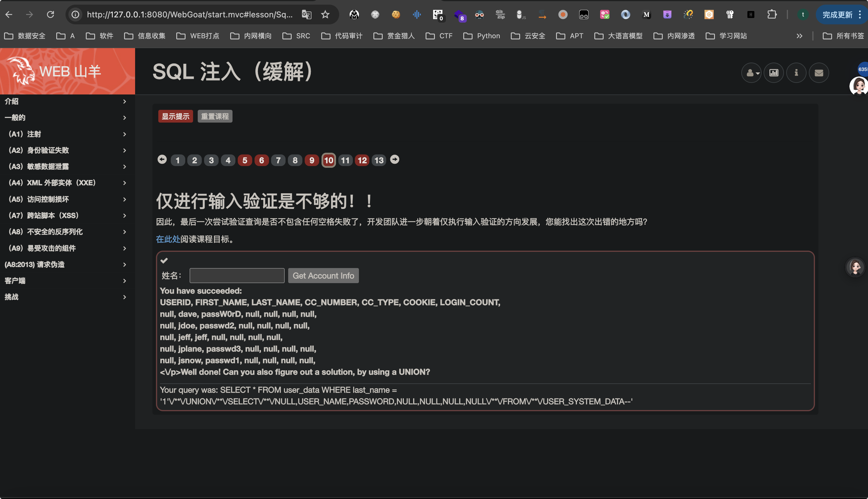Open the WebGoat user menu icon
This screenshot has width=868, height=499.
coord(751,73)
